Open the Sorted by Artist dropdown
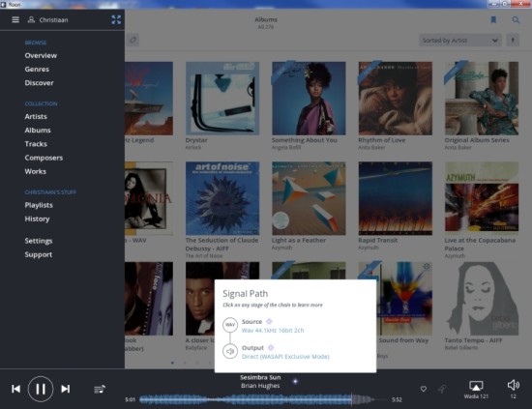Screen dimensions: 532x409 [460, 41]
